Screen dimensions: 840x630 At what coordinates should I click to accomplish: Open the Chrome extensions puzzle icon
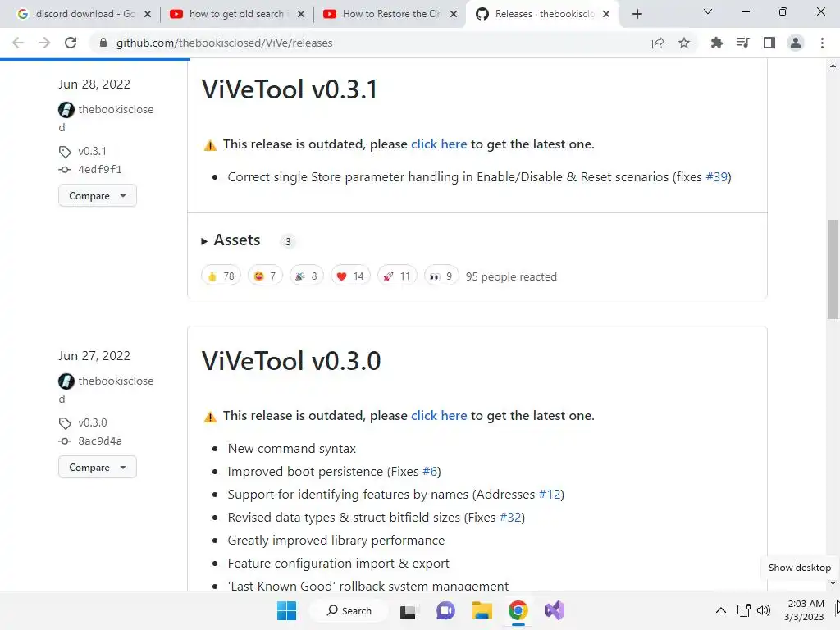click(717, 43)
